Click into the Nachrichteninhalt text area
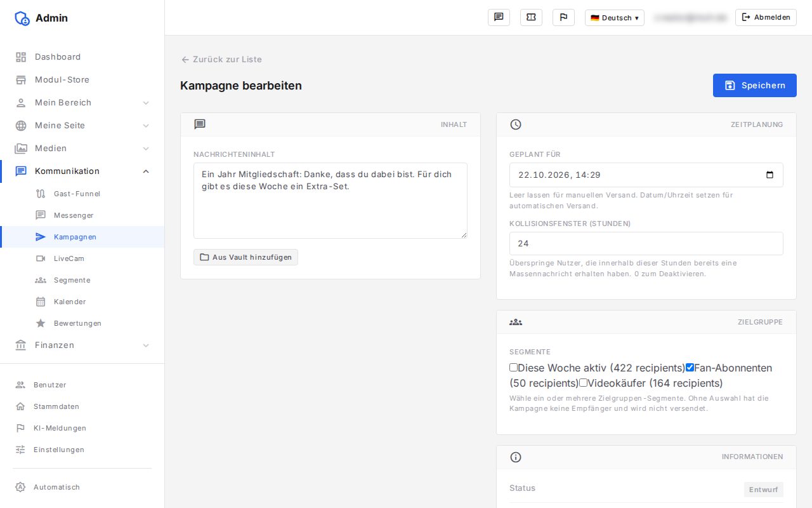Viewport: 812px width, 508px height. [x=331, y=201]
